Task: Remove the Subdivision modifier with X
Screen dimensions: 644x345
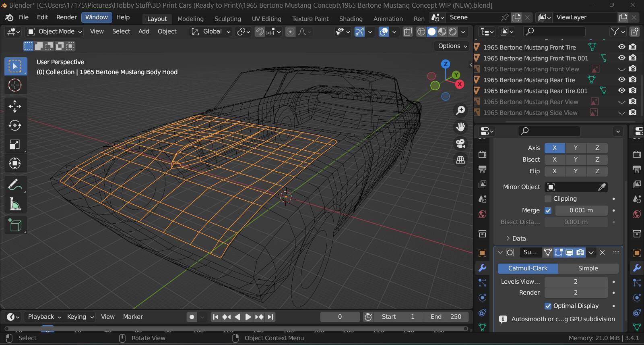Action: coord(602,253)
